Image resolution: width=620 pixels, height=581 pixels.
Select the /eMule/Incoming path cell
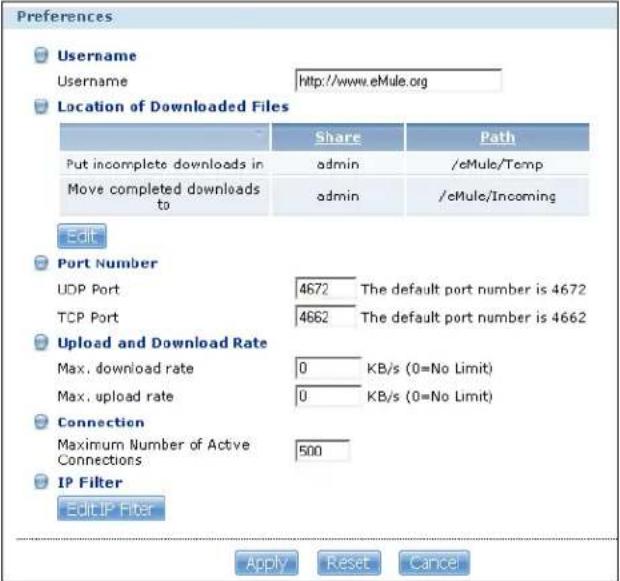(497, 196)
